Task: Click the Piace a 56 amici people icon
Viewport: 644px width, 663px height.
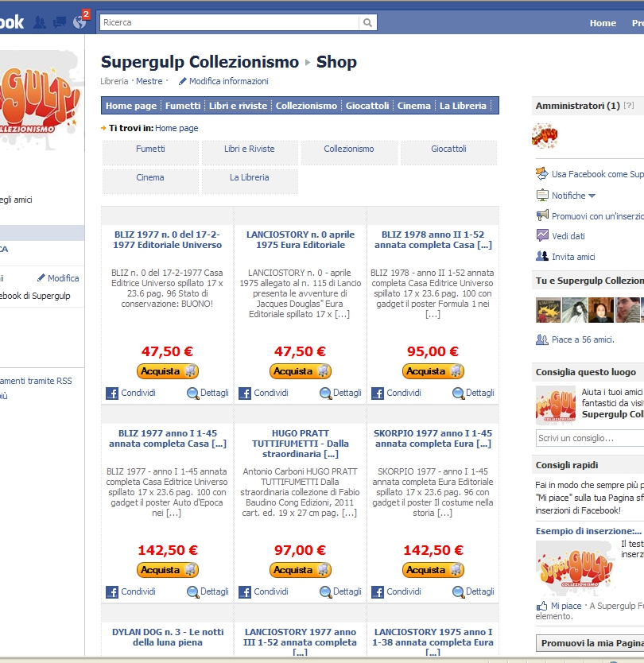Action: coord(542,339)
